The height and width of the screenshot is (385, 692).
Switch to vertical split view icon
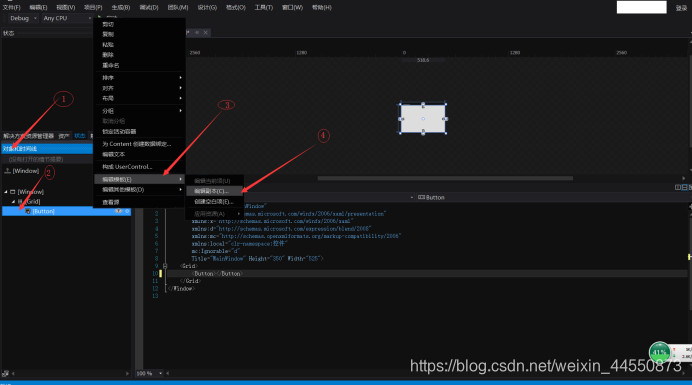click(678, 188)
